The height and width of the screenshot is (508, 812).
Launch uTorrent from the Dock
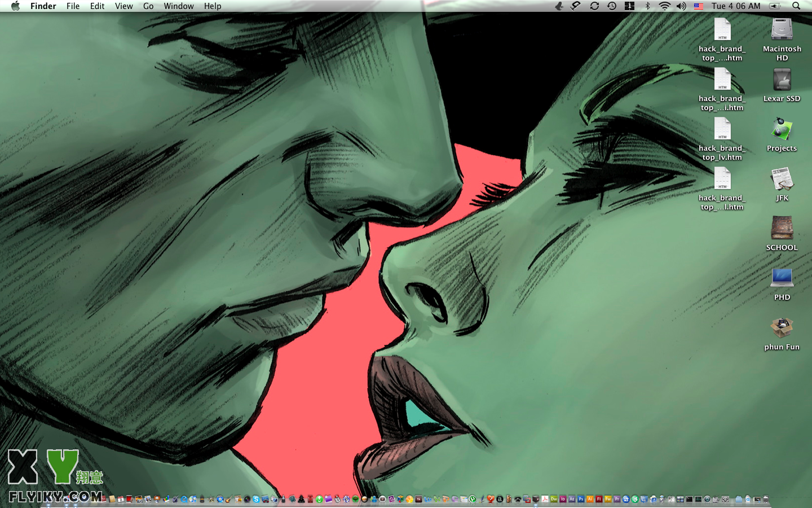click(473, 499)
